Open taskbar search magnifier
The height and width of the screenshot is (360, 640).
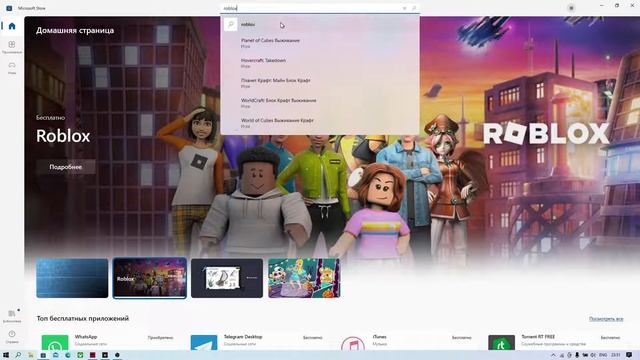[18, 355]
